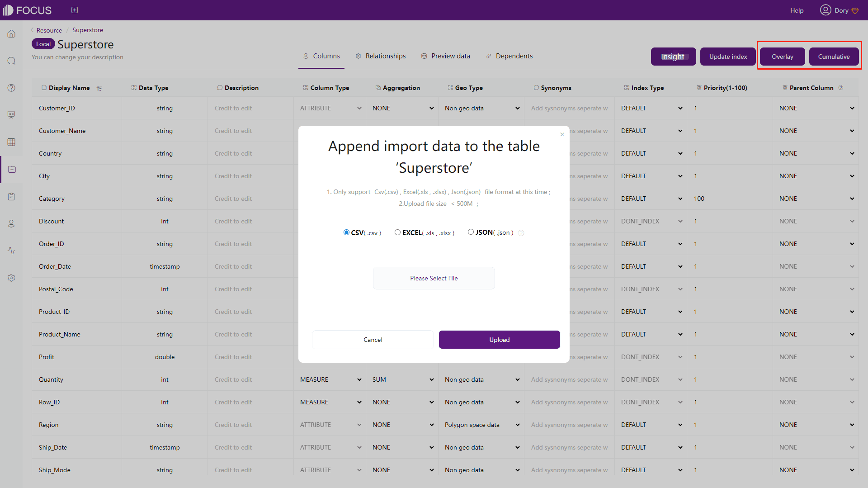Click the Insight button
The image size is (868, 488).
point(673,57)
